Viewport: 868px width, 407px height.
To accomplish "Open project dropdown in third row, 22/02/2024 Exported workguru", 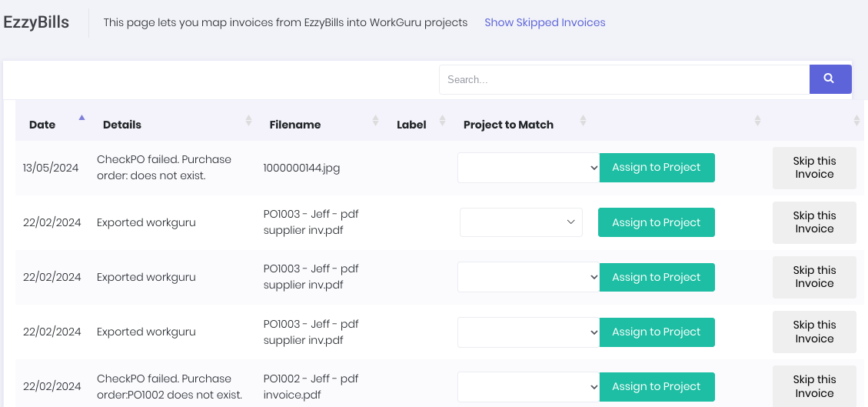I will pyautogui.click(x=529, y=277).
